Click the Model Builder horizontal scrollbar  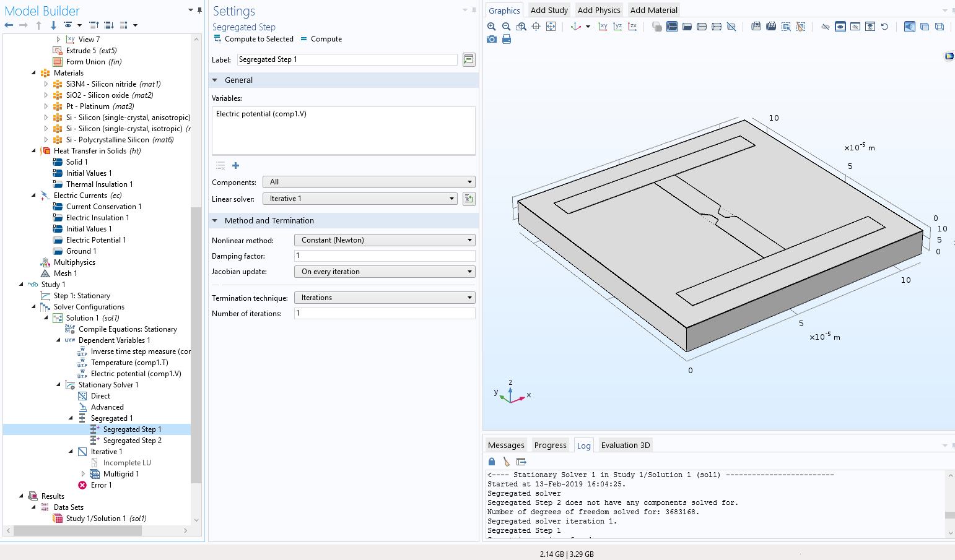click(x=77, y=531)
